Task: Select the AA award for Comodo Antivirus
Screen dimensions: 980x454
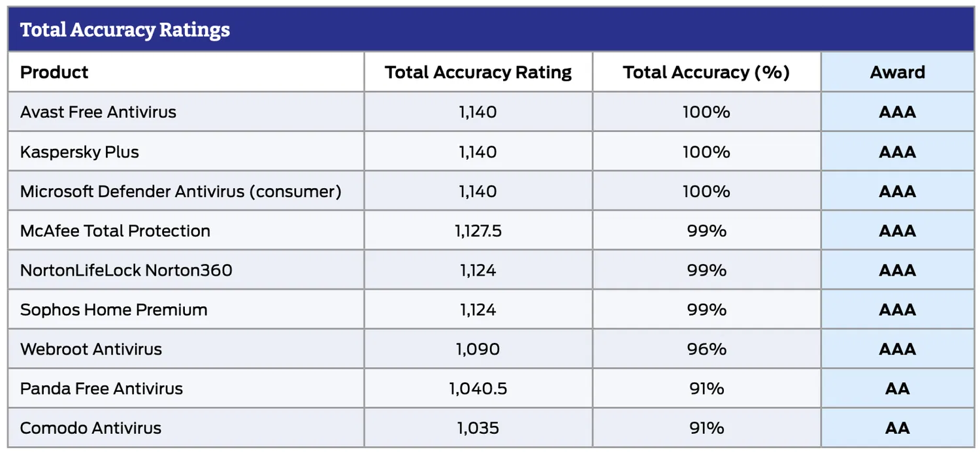Action: (897, 428)
